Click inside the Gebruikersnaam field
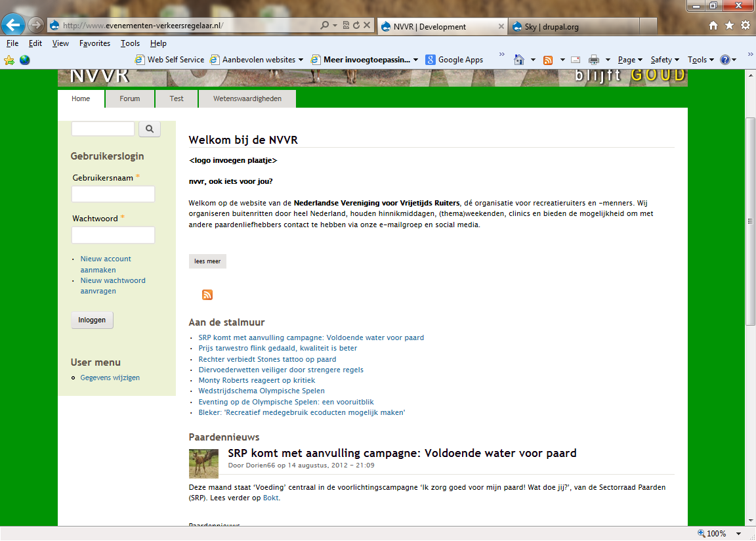Image resolution: width=756 pixels, height=541 pixels. click(x=114, y=194)
